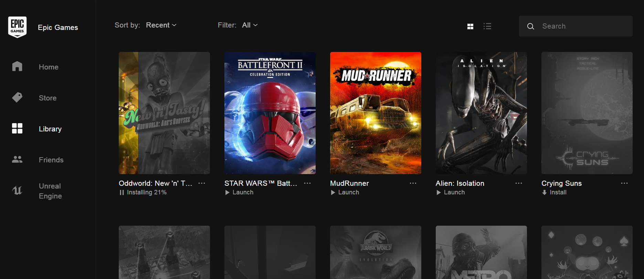Open more options for Crying Suns
Viewport: 644px width, 279px height.
(624, 183)
